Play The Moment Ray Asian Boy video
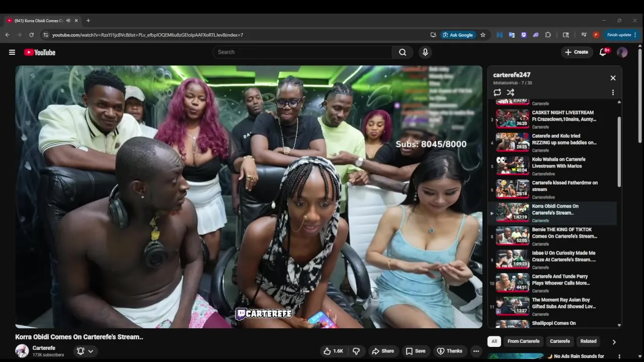 (x=552, y=307)
